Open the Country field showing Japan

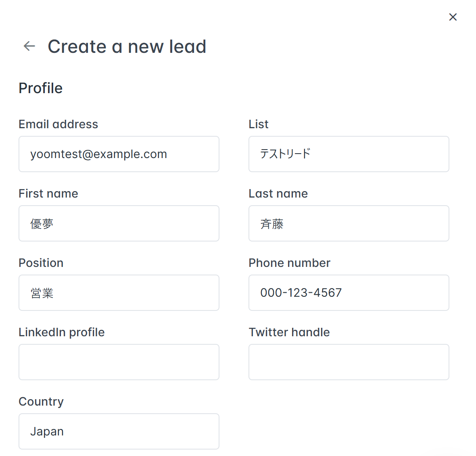(119, 431)
